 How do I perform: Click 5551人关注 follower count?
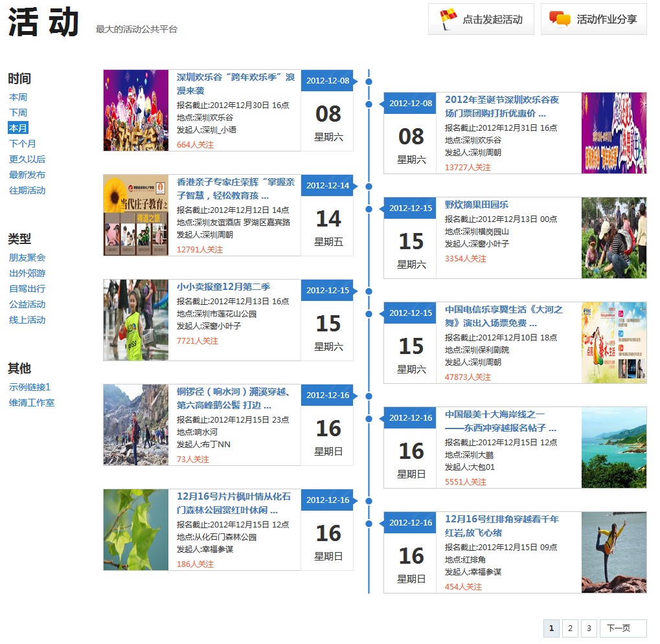[x=466, y=482]
